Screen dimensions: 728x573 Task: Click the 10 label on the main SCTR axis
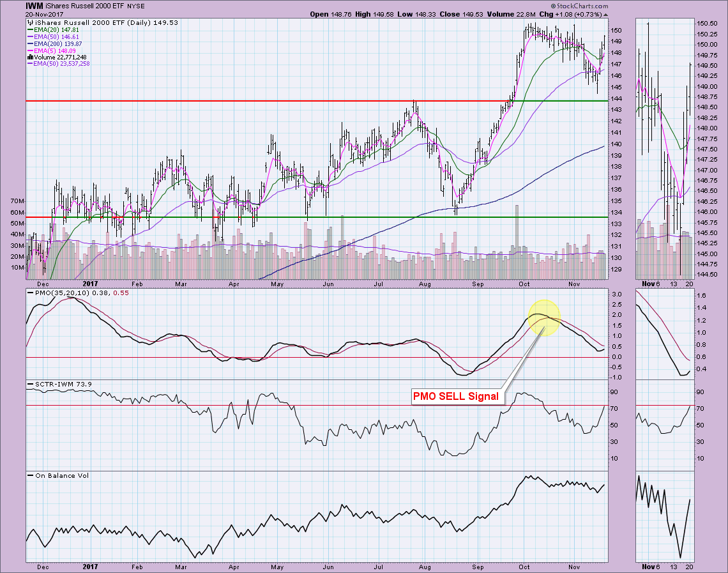[x=615, y=458]
